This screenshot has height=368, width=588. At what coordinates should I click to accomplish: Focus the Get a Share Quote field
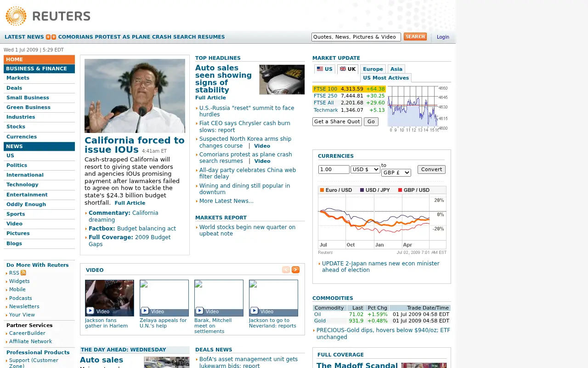pos(337,121)
